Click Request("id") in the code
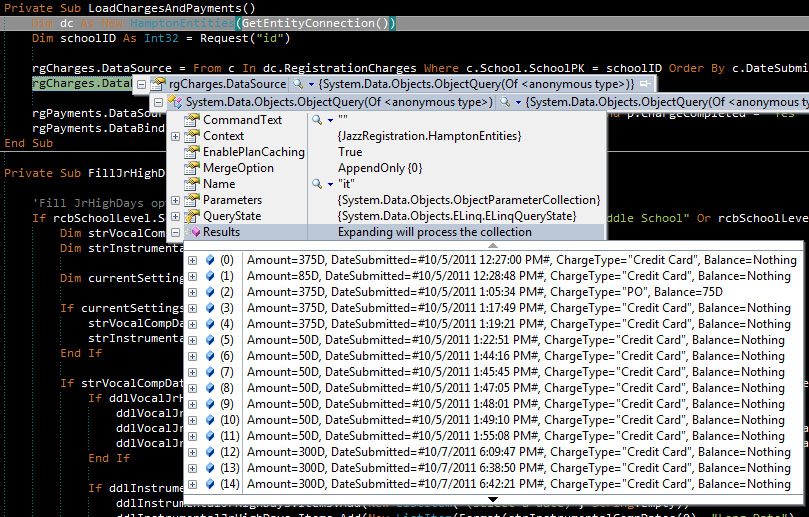 245,38
